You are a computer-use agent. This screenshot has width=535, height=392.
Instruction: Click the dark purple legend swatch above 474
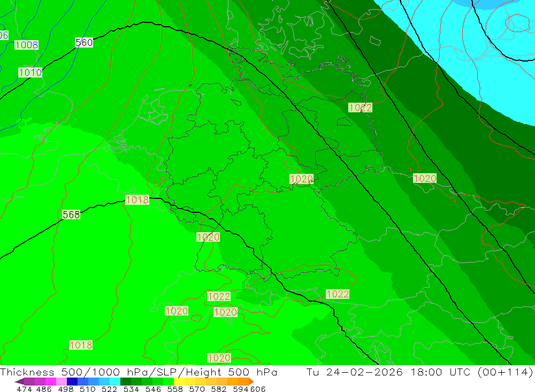(x=29, y=381)
